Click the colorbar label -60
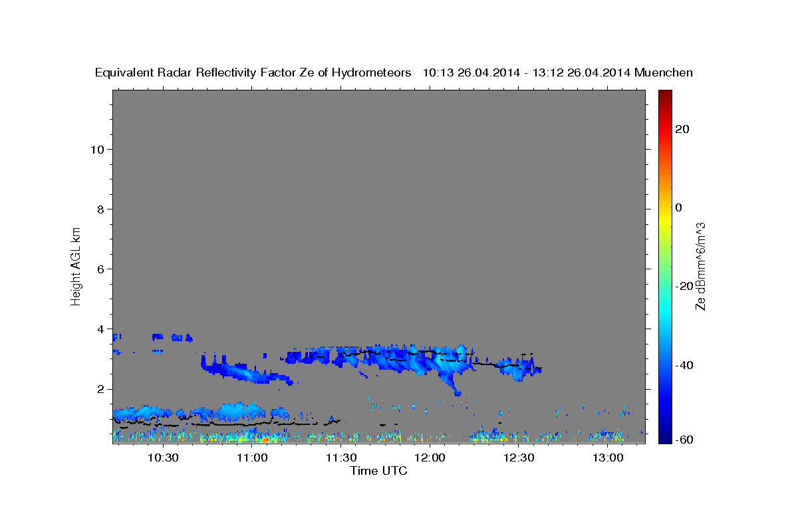The image size is (798, 532). 684,440
